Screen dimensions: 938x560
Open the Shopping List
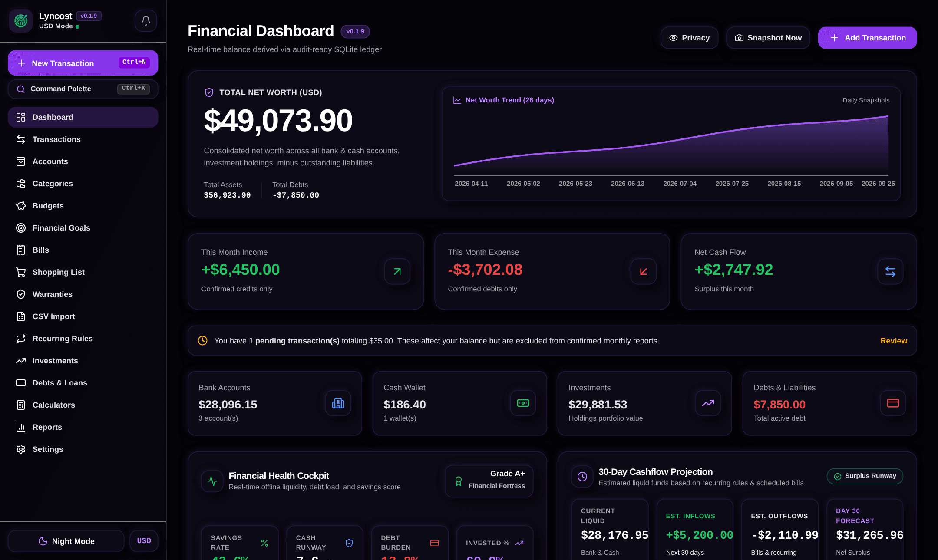[83, 272]
